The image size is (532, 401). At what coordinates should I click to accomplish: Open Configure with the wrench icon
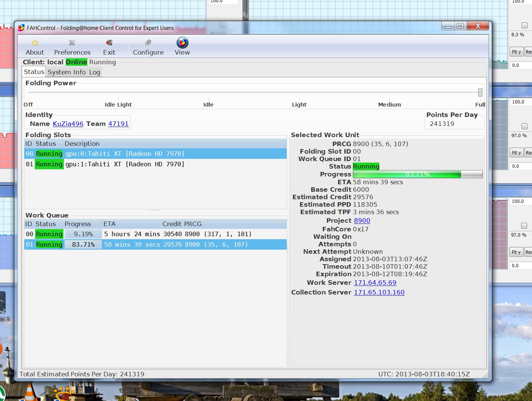(x=148, y=43)
